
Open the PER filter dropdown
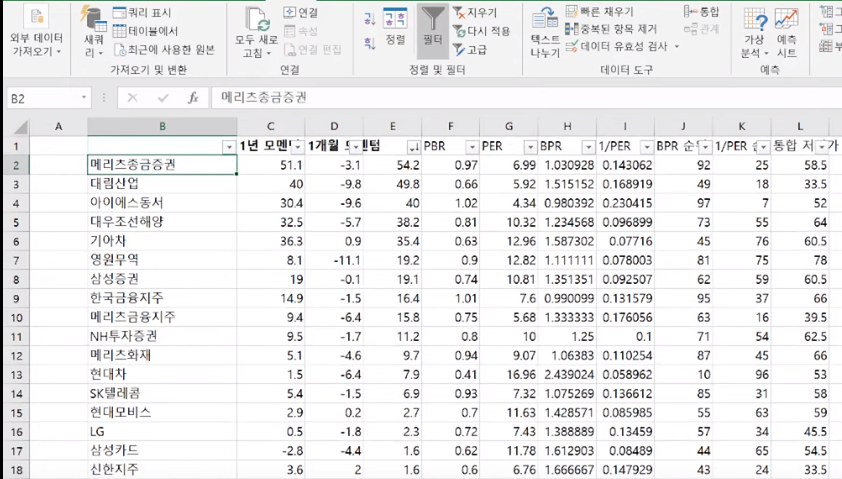(531, 147)
